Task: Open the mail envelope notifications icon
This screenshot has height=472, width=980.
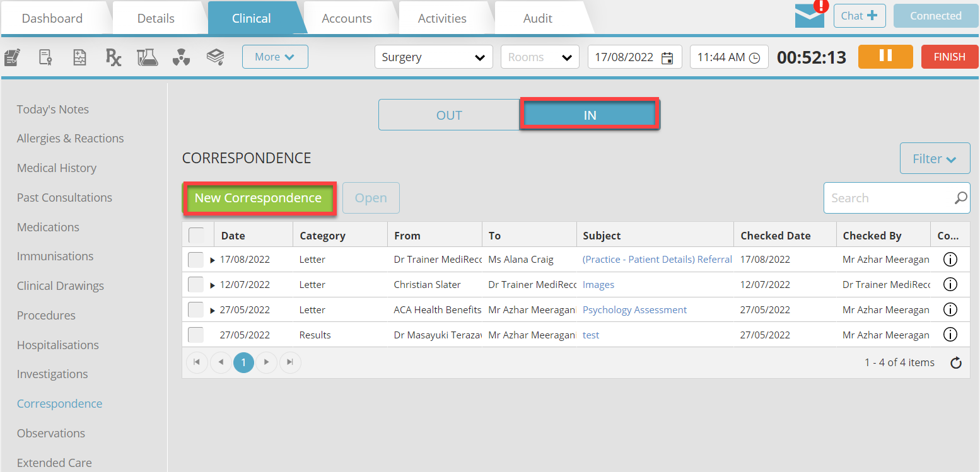Action: point(810,16)
